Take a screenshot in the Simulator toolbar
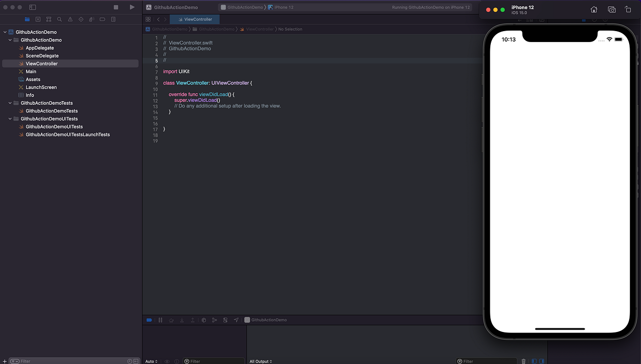 pos(612,9)
